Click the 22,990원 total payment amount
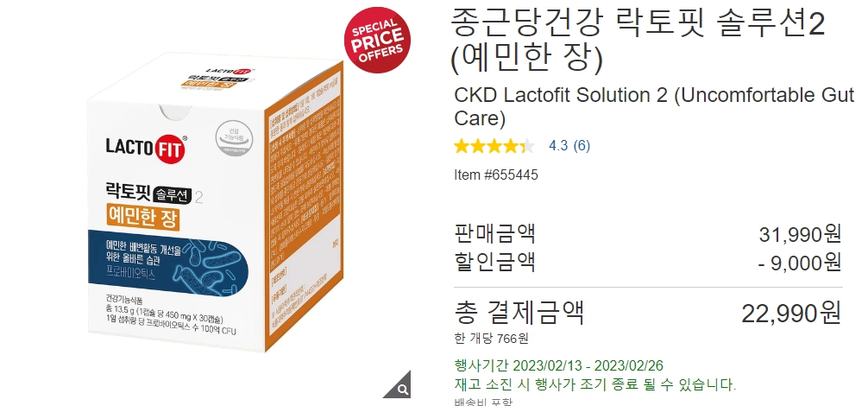 791,314
